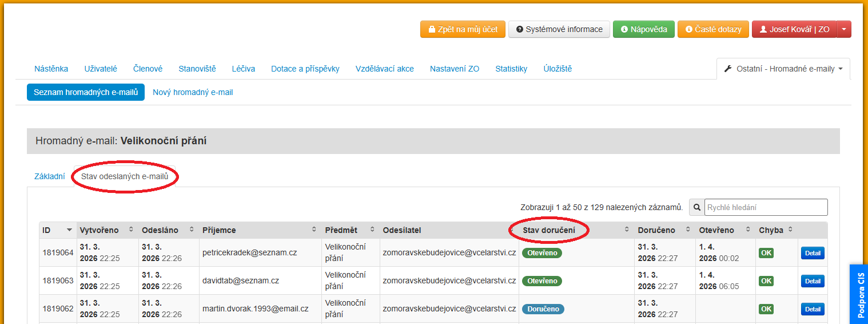Sort table by ID column arrow
This screenshot has height=324, width=868.
(x=69, y=230)
